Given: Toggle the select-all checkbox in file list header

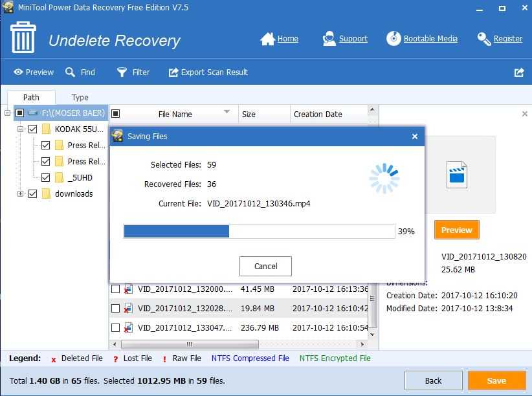Looking at the screenshot, I should tap(116, 114).
